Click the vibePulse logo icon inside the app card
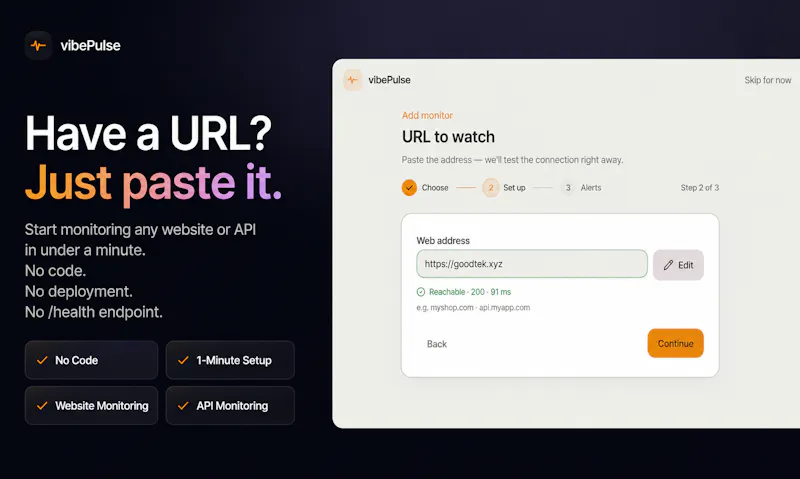Screen dimensions: 800x479 [x=353, y=80]
